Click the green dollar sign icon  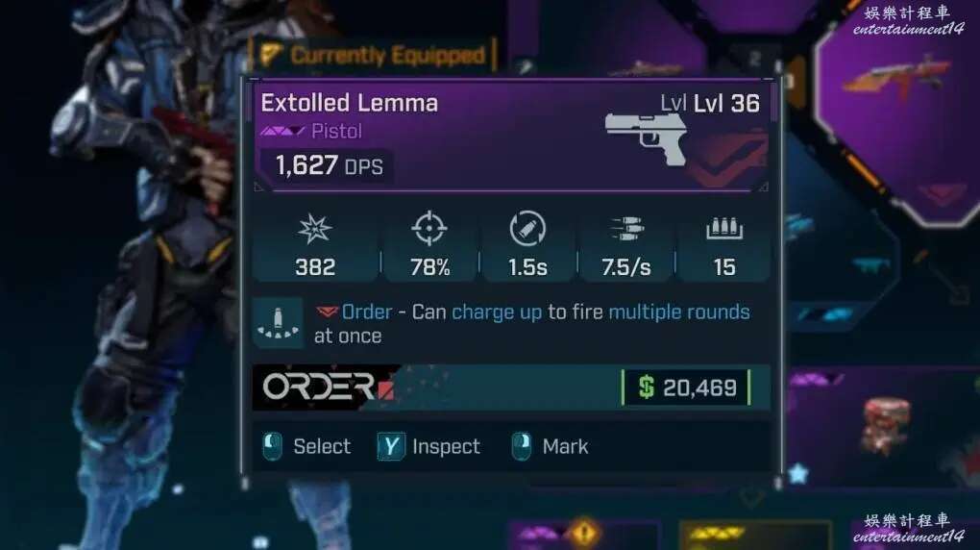point(647,387)
